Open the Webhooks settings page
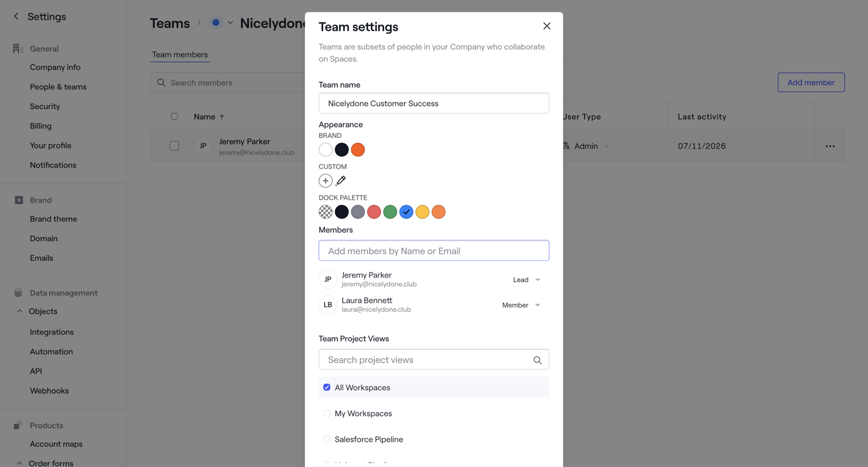This screenshot has width=868, height=467. pyautogui.click(x=49, y=390)
